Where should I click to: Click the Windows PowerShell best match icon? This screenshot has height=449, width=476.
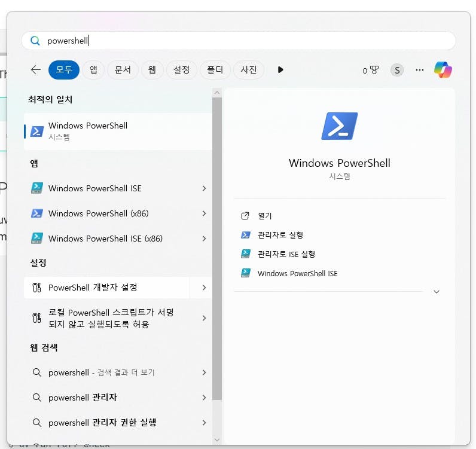pos(37,132)
